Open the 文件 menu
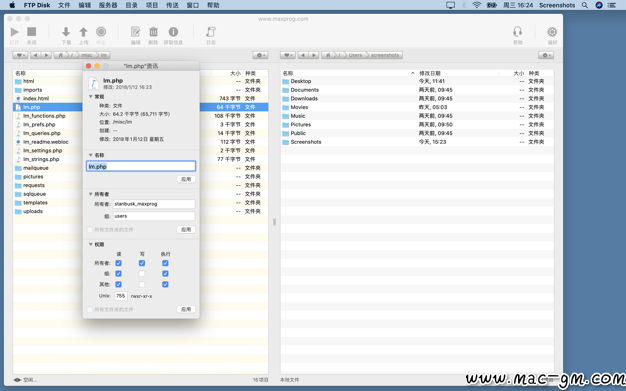 coord(64,5)
